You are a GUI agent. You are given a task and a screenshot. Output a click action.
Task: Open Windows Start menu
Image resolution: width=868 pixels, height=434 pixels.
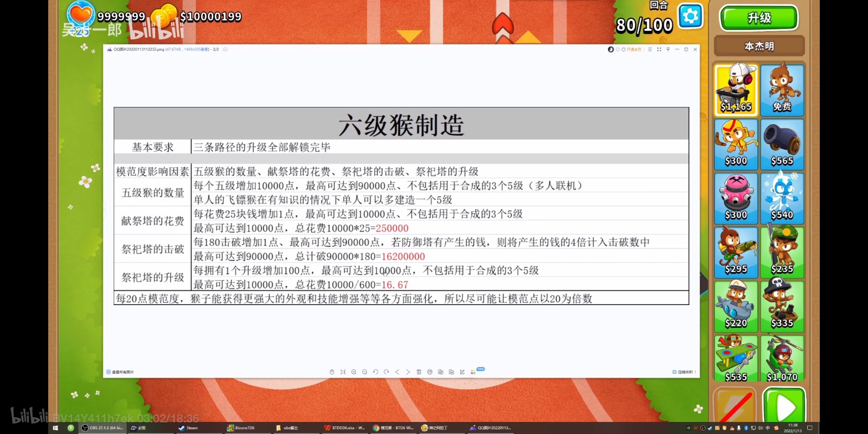(x=55, y=428)
